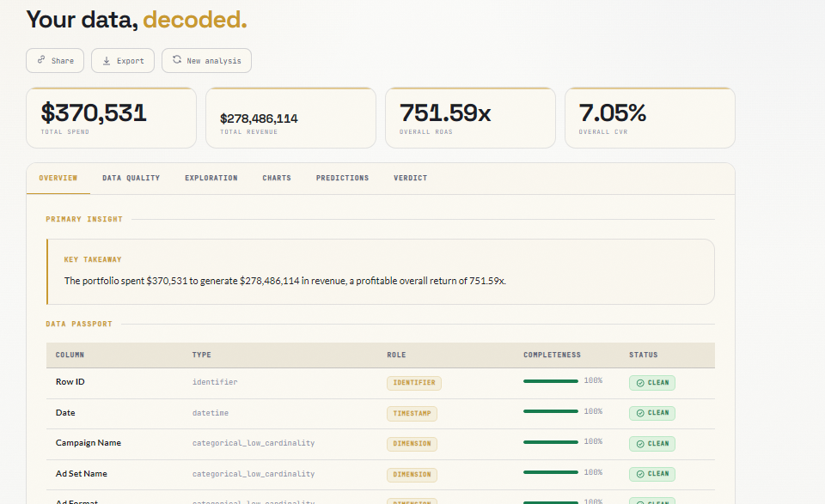This screenshot has height=504, width=825.
Task: Click Ad Set Name's categorical_low_cardinality type
Action: [254, 474]
